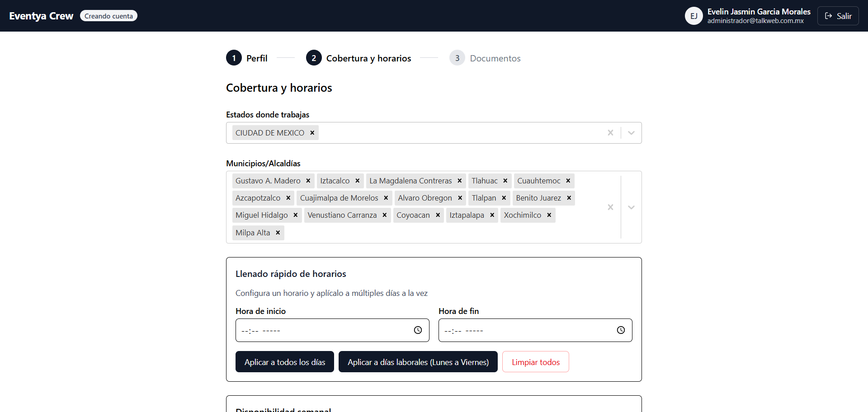Viewport: 868px width, 412px height.
Task: Clear the selected state with the X icon
Action: 610,132
